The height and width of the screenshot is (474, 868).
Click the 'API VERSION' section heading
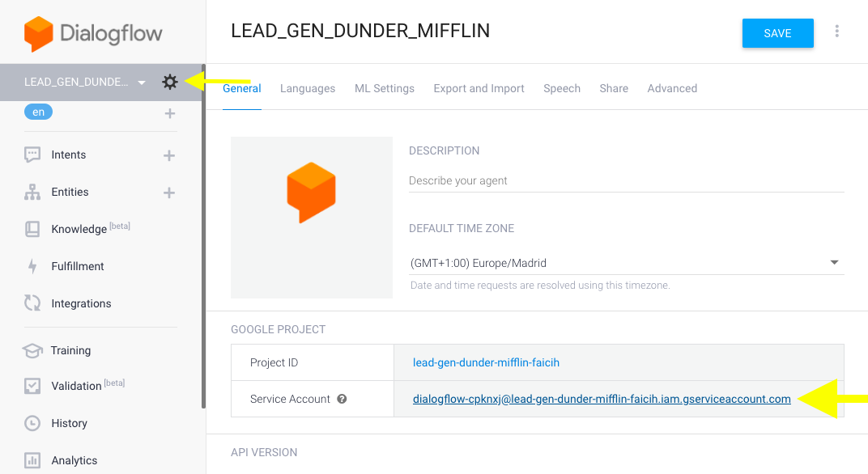tap(264, 452)
